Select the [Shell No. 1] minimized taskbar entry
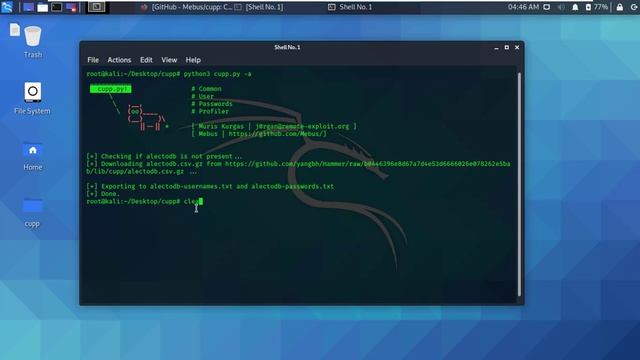 coord(260,7)
